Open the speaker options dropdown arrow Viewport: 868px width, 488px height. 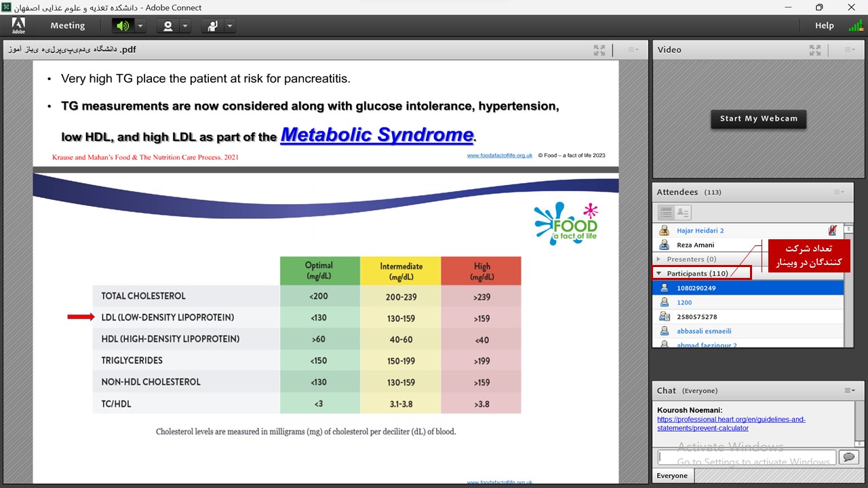pyautogui.click(x=140, y=26)
